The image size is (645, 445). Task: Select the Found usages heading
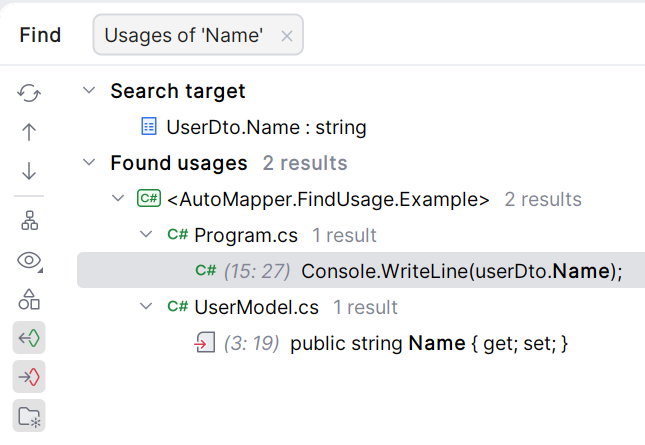(x=179, y=163)
